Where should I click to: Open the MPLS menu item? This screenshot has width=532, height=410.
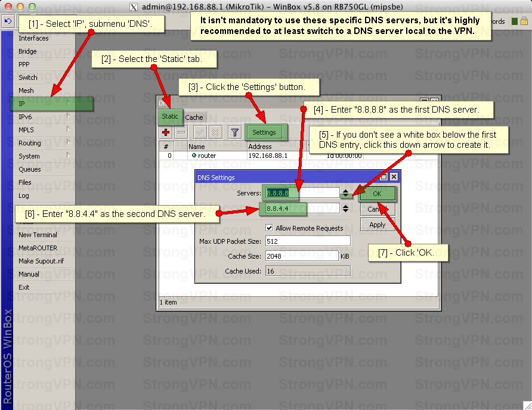tap(44, 130)
